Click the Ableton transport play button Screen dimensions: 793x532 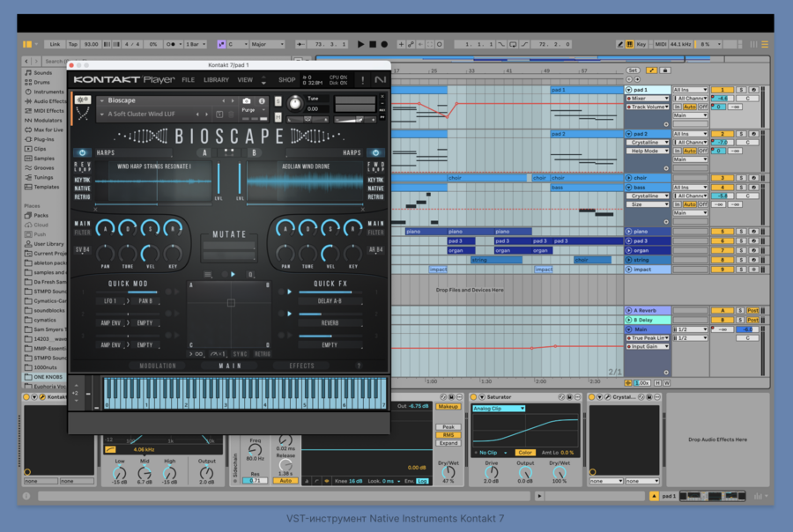pos(360,44)
